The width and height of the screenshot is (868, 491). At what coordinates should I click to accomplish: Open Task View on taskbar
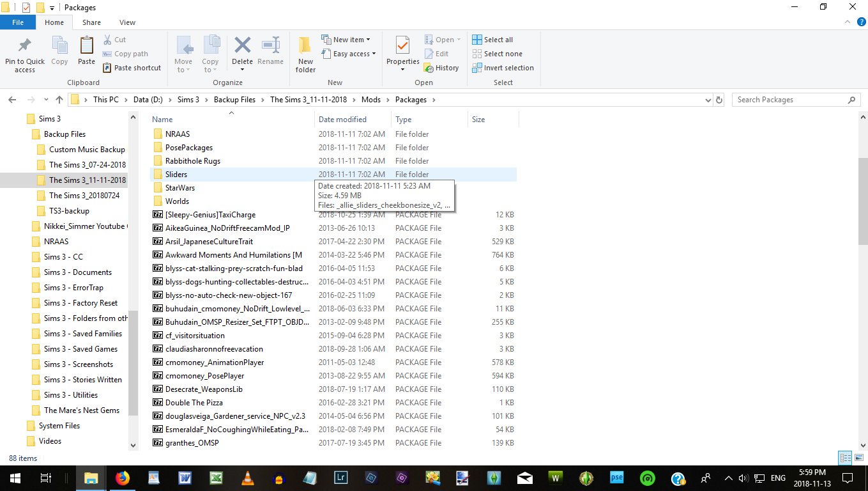coord(45,478)
